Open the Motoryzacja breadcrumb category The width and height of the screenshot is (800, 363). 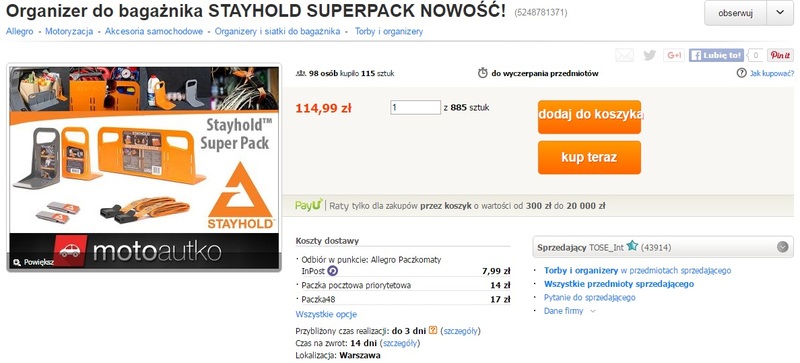click(x=69, y=32)
